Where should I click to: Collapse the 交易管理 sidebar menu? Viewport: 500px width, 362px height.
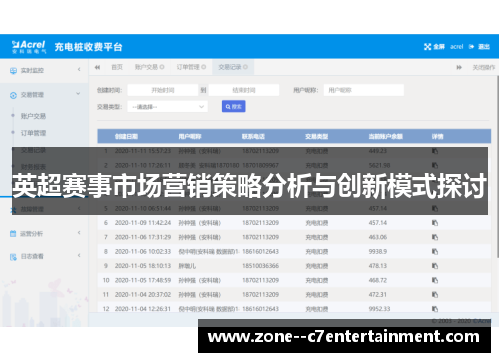tap(44, 95)
